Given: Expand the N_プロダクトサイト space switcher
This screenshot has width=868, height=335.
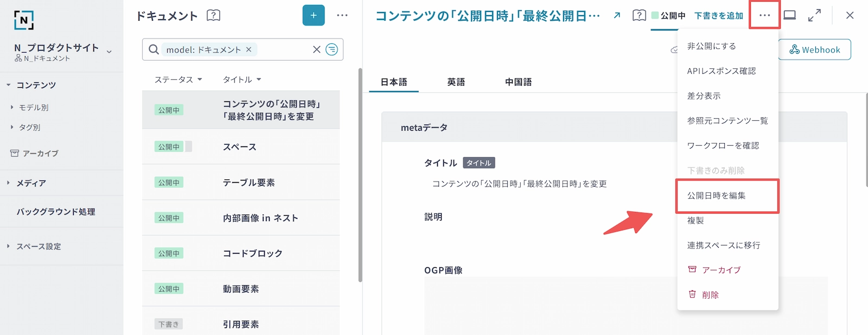Looking at the screenshot, I should point(109,51).
